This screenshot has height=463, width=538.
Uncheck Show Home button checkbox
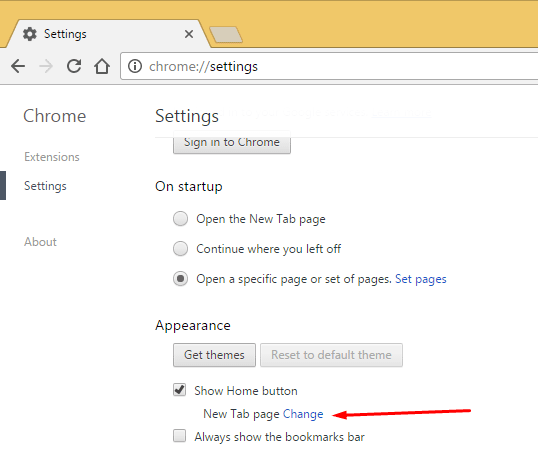coord(179,390)
